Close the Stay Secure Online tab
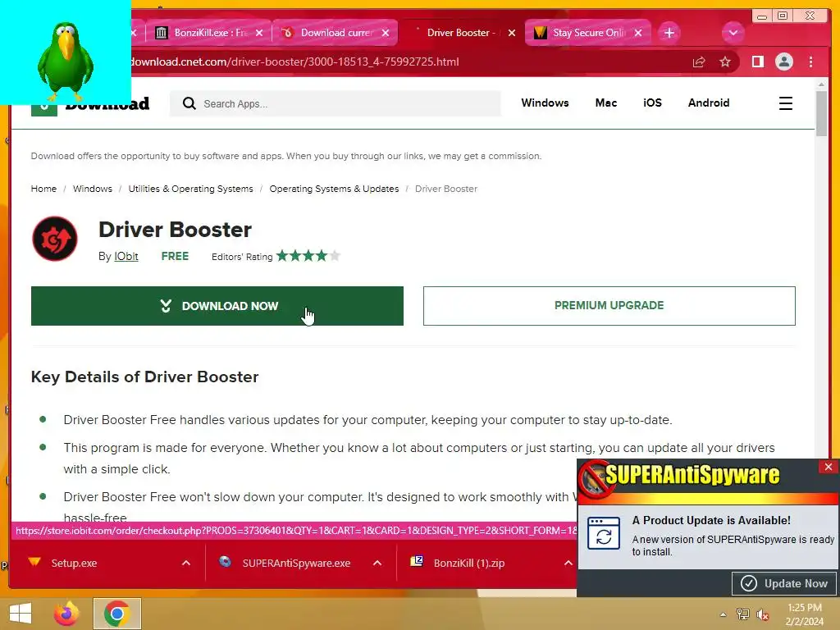This screenshot has height=630, width=840. tap(638, 33)
